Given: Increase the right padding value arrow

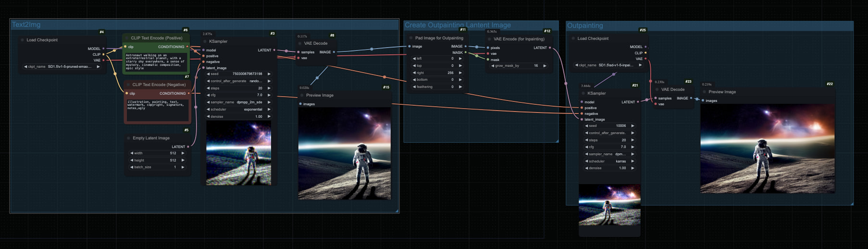Looking at the screenshot, I should 460,73.
